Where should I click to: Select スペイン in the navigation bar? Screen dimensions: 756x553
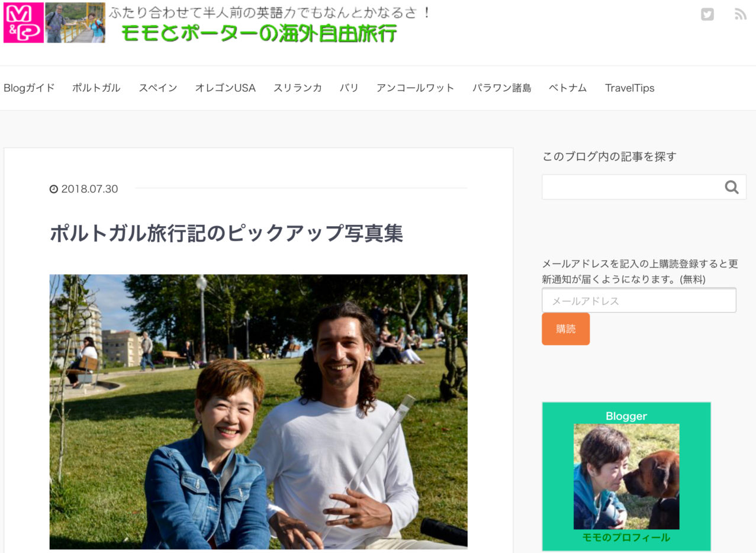pyautogui.click(x=157, y=88)
